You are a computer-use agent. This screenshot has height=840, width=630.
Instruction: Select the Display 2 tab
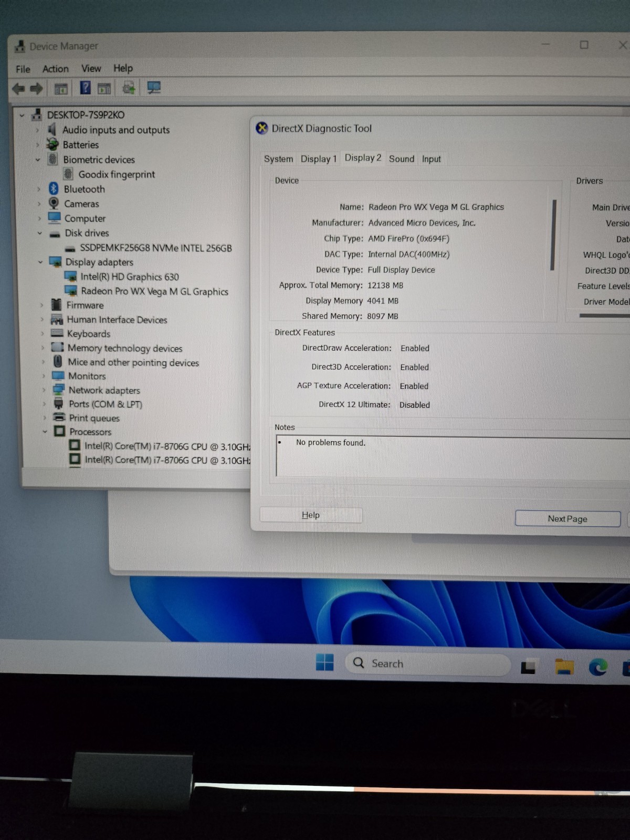[363, 158]
